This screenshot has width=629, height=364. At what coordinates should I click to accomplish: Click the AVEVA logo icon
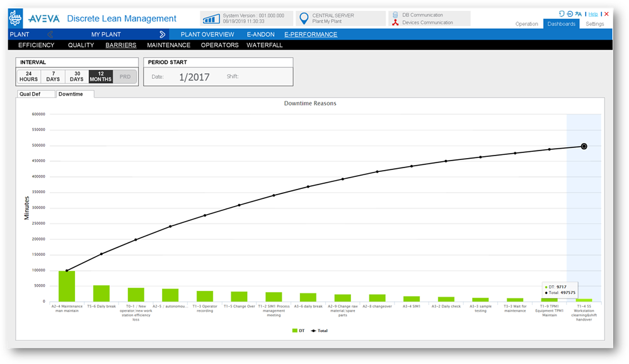tap(16, 18)
